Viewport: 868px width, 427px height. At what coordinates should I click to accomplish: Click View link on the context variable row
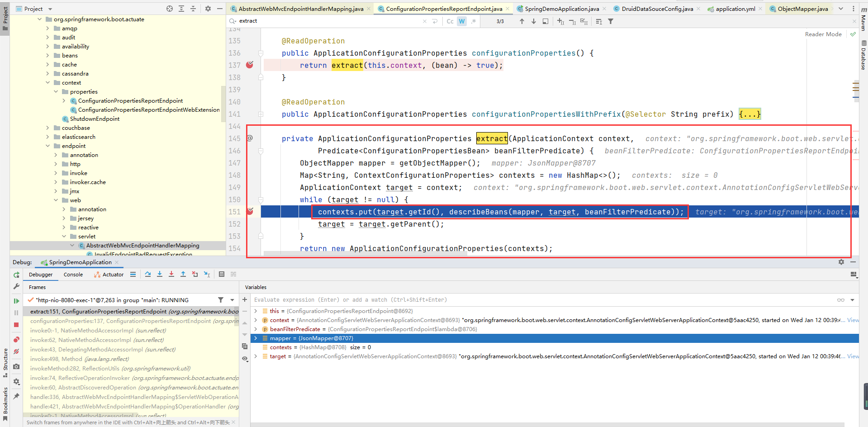(853, 320)
